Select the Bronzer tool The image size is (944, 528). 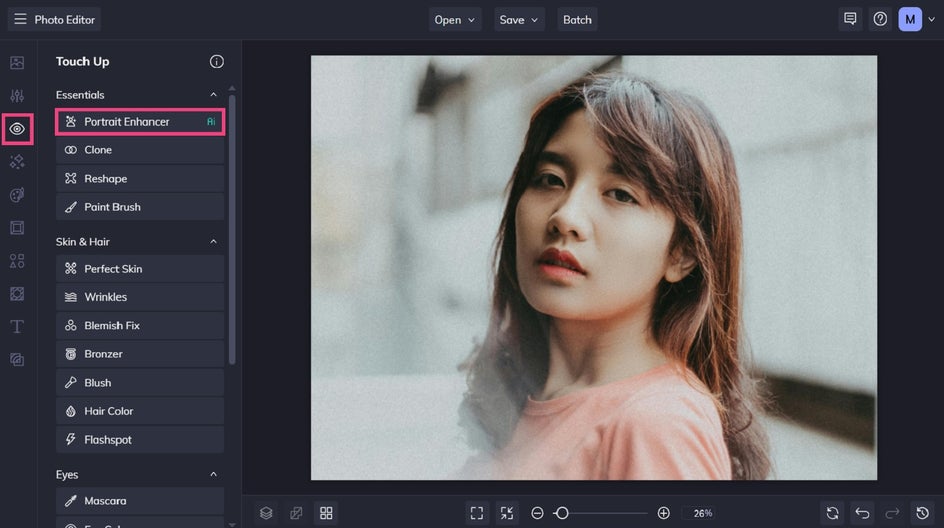tap(140, 354)
